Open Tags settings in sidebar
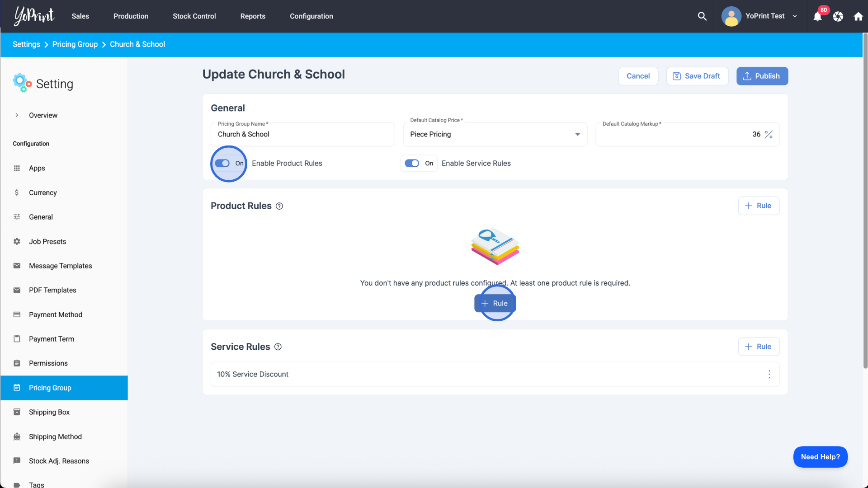 click(37, 484)
